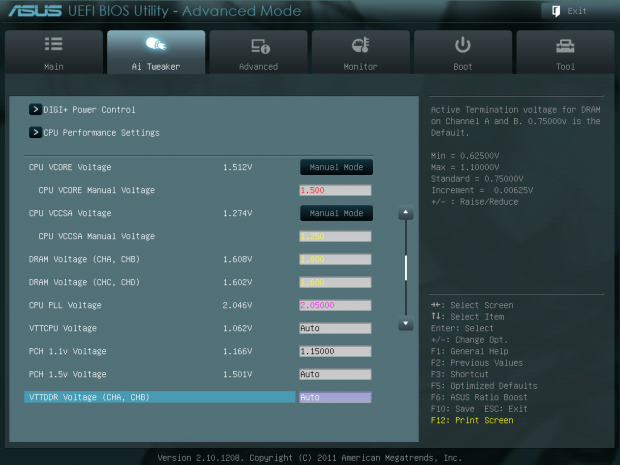Click the Monitor tab thermometer icon
The image size is (620, 465).
pyautogui.click(x=361, y=45)
